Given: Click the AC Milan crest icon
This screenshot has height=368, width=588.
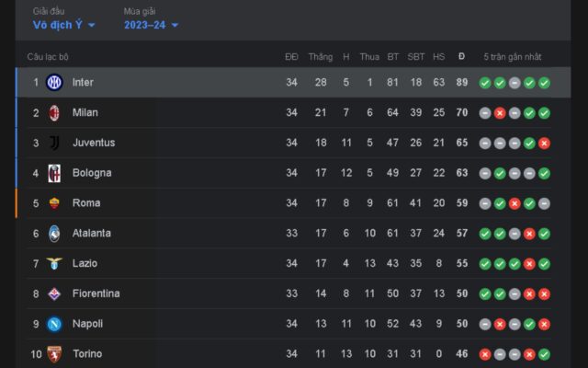Looking at the screenshot, I should click(53, 113).
